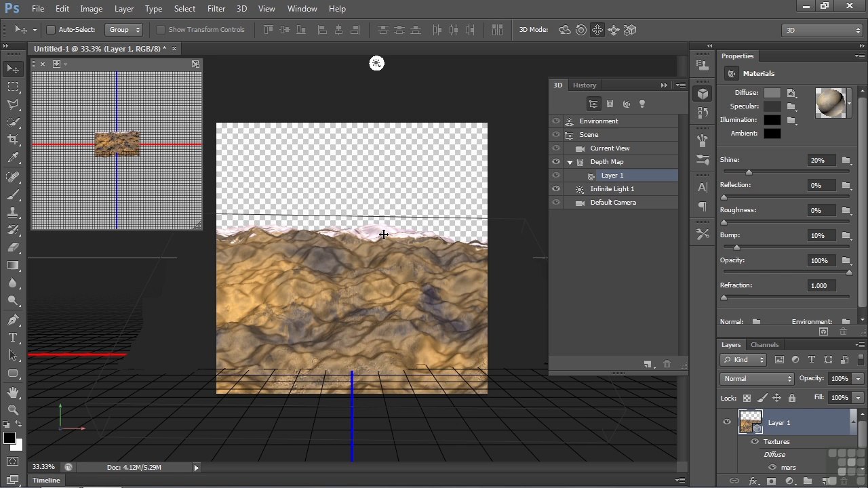The image size is (868, 488).
Task: Toggle visibility of Depth Map mesh
Action: coord(556,161)
